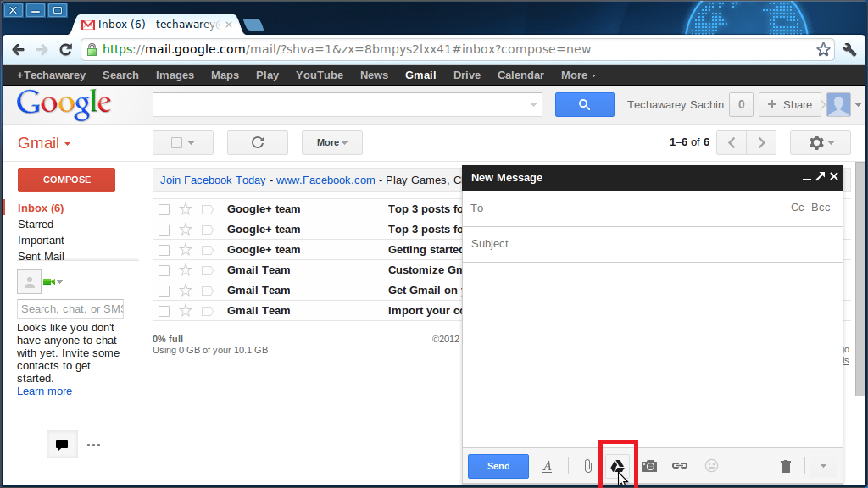
Task: Discard draft using the trash icon
Action: pos(786,467)
